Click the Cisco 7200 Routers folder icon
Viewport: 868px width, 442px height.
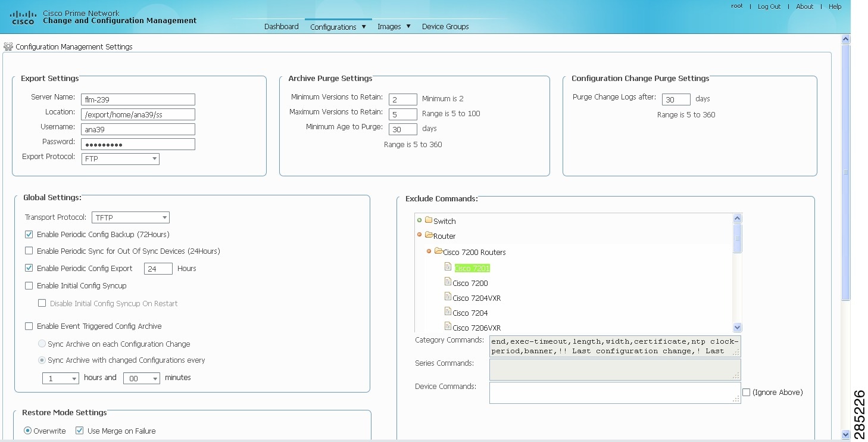[x=438, y=251]
